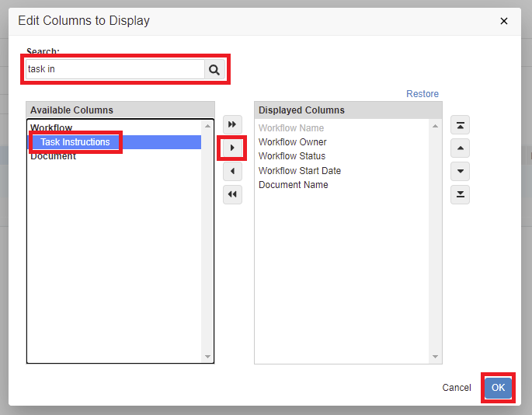
Task: Move column to bottom of list
Action: point(460,194)
